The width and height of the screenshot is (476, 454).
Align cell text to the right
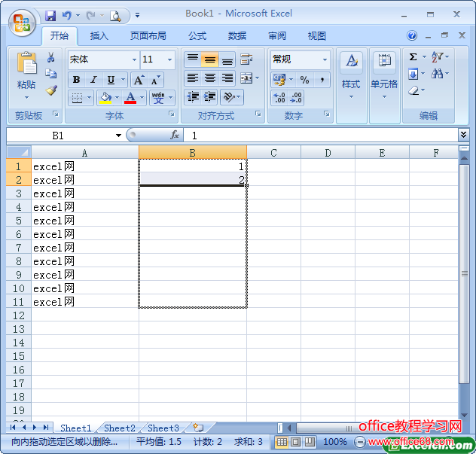[227, 78]
